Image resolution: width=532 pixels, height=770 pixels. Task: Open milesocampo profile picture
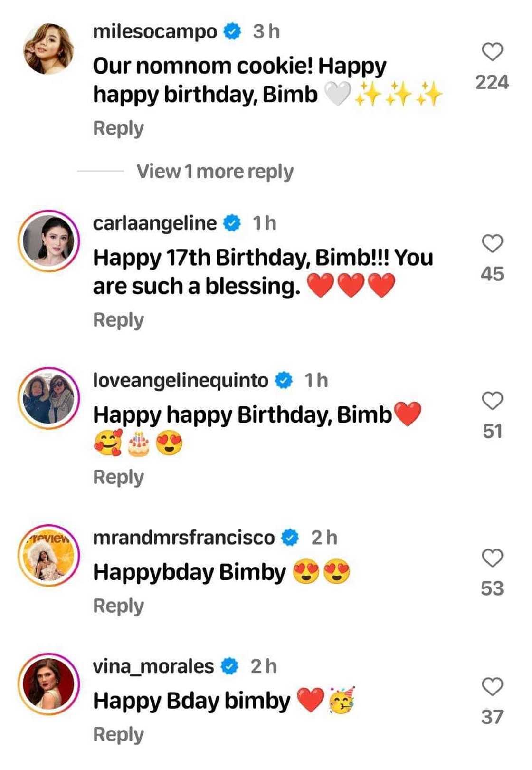coord(48,49)
